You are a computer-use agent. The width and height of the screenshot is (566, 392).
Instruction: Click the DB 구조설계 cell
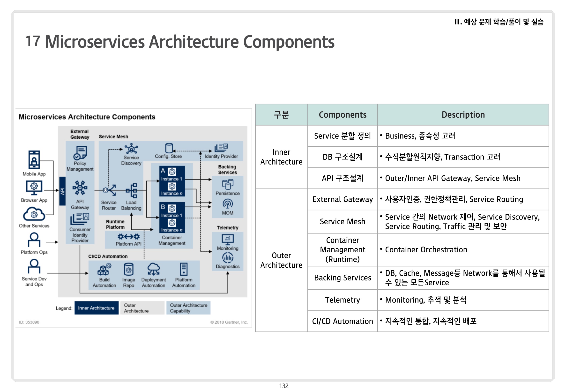pyautogui.click(x=343, y=157)
